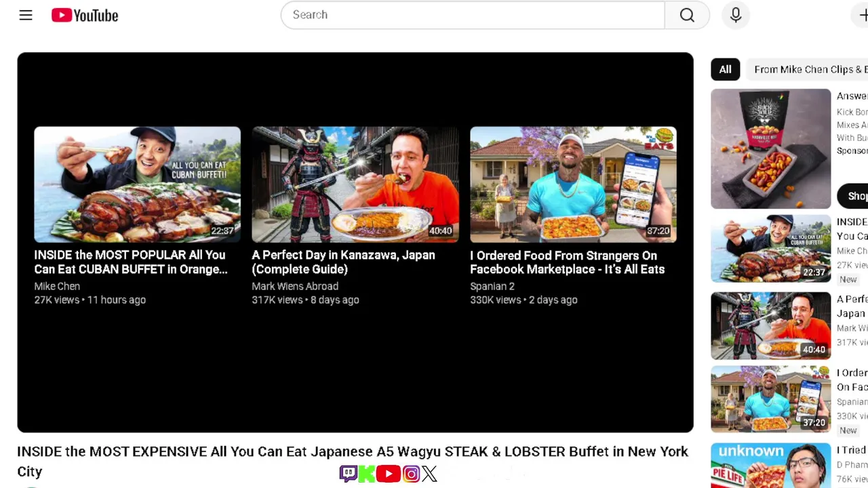Open the hamburger guide menu
The image size is (868, 488).
[x=26, y=15]
